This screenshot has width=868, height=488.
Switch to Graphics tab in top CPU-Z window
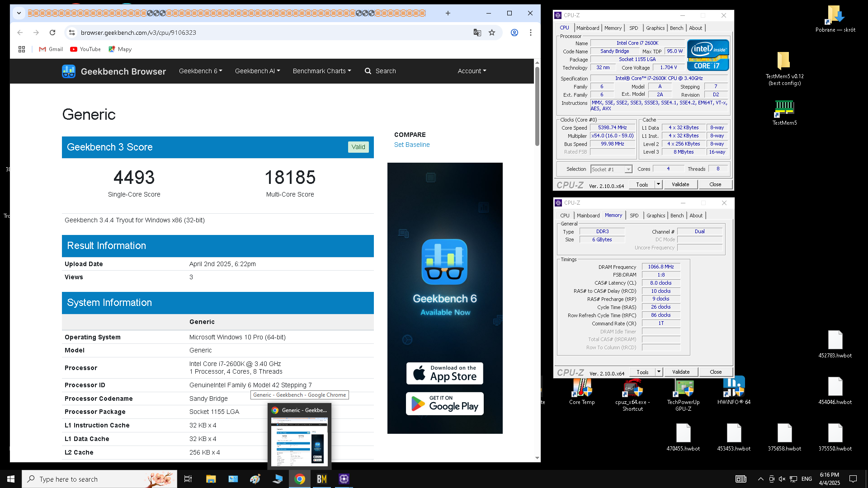[655, 28]
